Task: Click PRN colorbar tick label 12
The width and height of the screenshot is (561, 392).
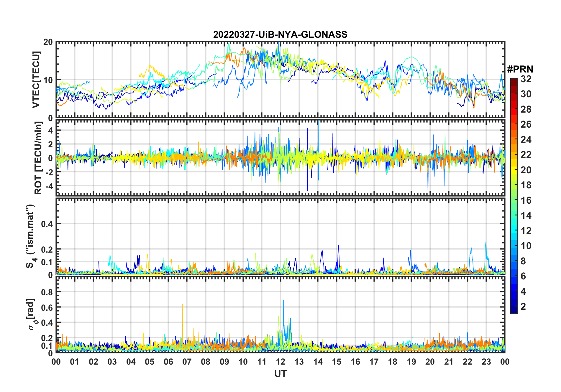Action: tap(526, 231)
